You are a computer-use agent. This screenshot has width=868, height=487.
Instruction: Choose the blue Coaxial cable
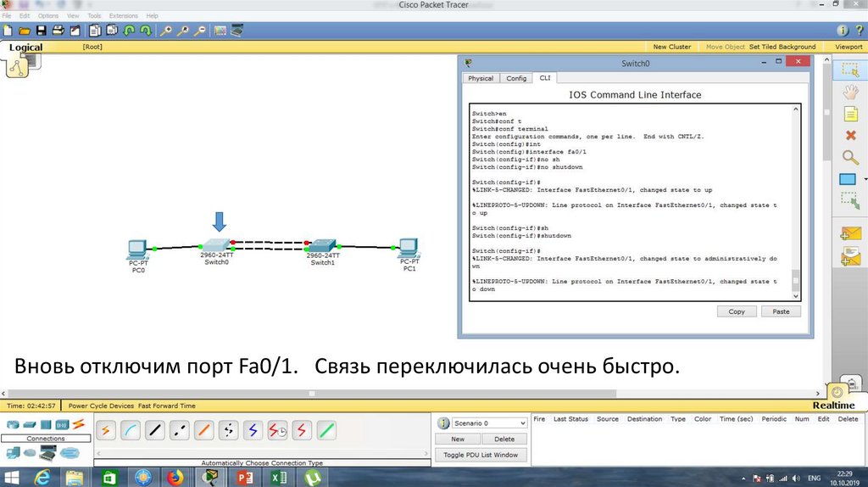click(253, 430)
